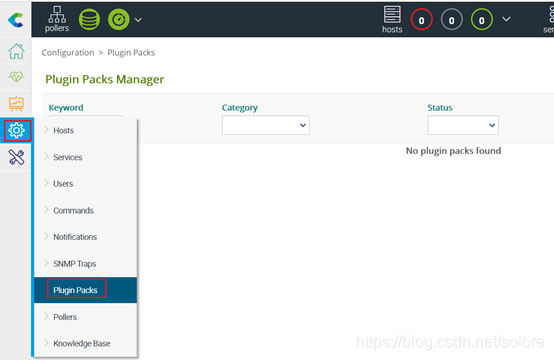Open the Home sidebar icon
Viewport: 554px width, 360px height.
click(16, 51)
